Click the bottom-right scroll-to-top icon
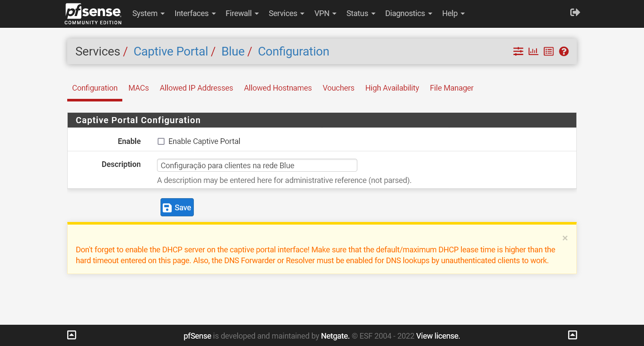644x346 pixels. (572, 335)
